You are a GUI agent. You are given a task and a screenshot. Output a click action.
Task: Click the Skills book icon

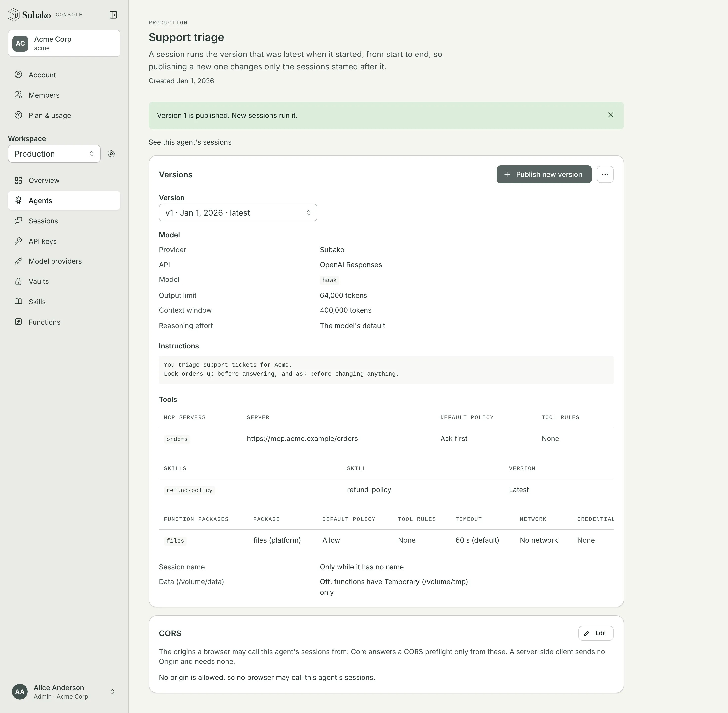[18, 302]
